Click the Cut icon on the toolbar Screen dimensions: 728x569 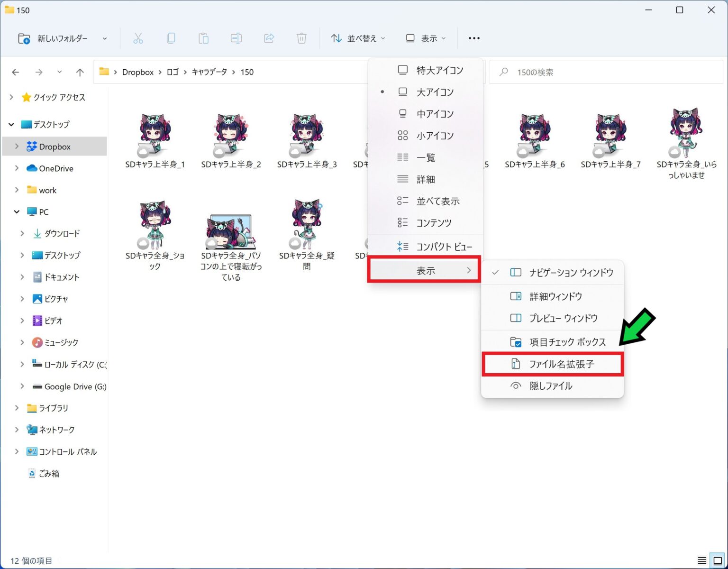(x=138, y=38)
